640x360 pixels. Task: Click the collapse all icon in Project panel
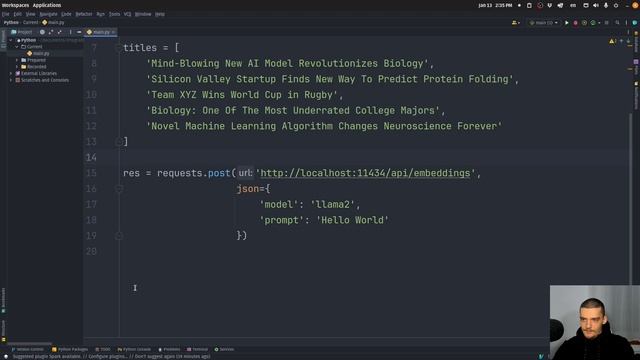60,32
